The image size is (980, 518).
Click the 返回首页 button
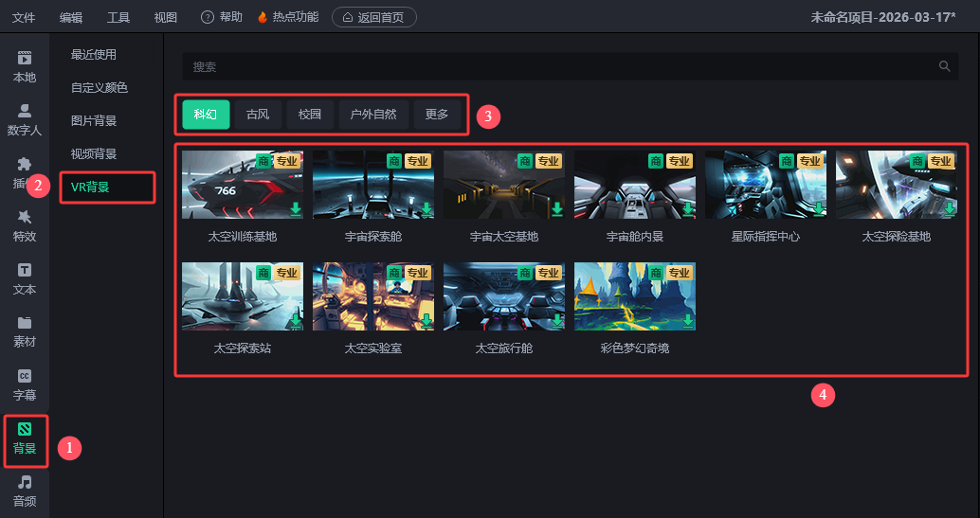tap(373, 17)
